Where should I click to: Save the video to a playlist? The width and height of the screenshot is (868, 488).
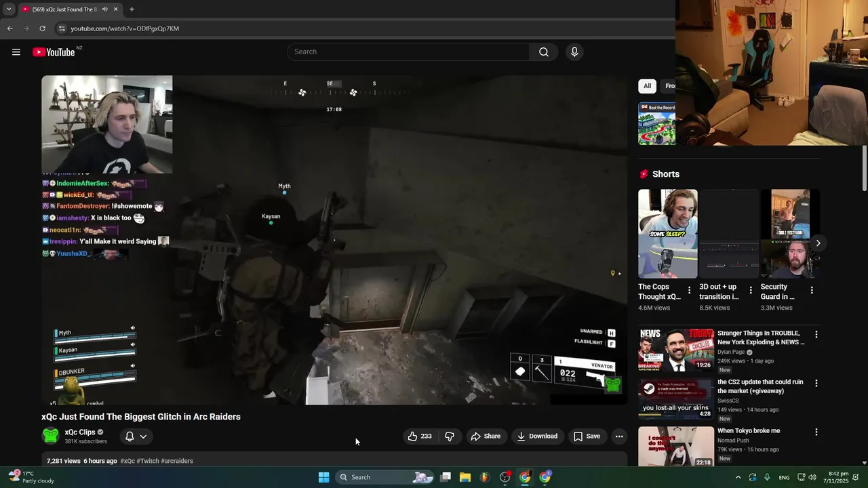[x=587, y=436]
